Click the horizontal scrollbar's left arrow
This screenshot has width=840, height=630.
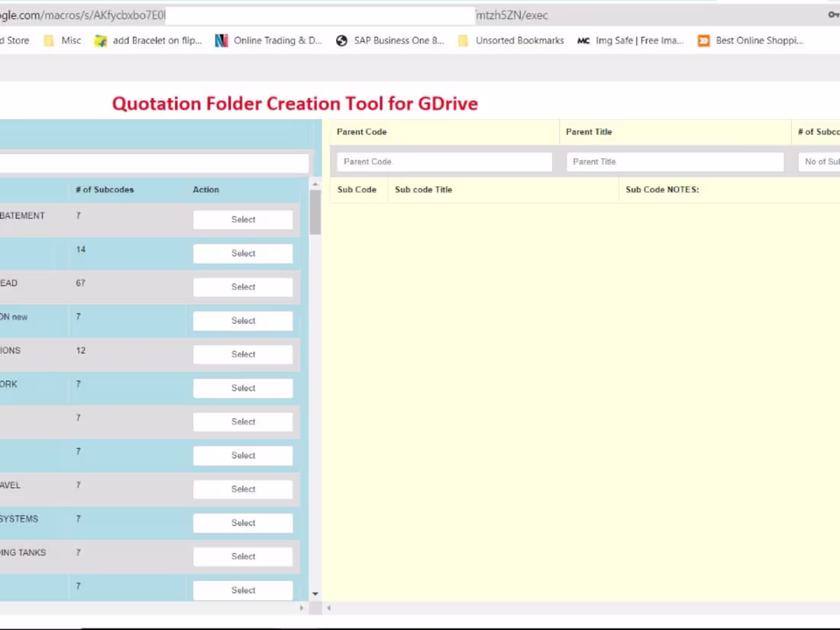tap(329, 607)
